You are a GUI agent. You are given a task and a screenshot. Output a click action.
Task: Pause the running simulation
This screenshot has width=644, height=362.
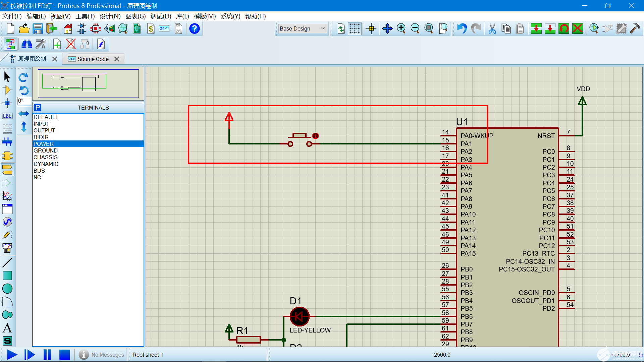point(47,355)
